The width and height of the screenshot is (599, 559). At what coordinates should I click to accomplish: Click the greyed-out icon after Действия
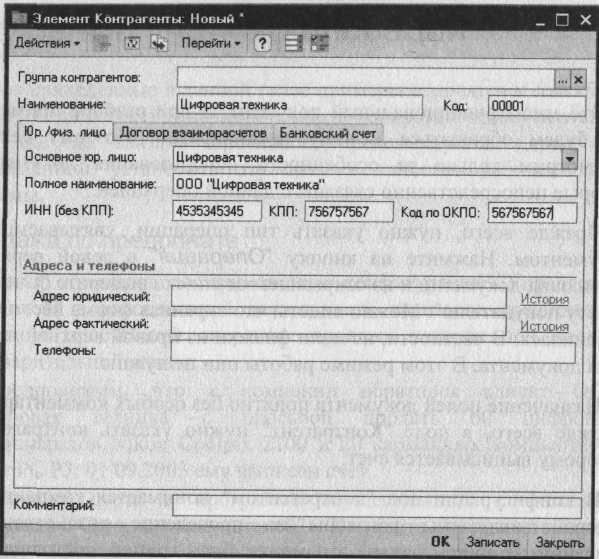103,44
